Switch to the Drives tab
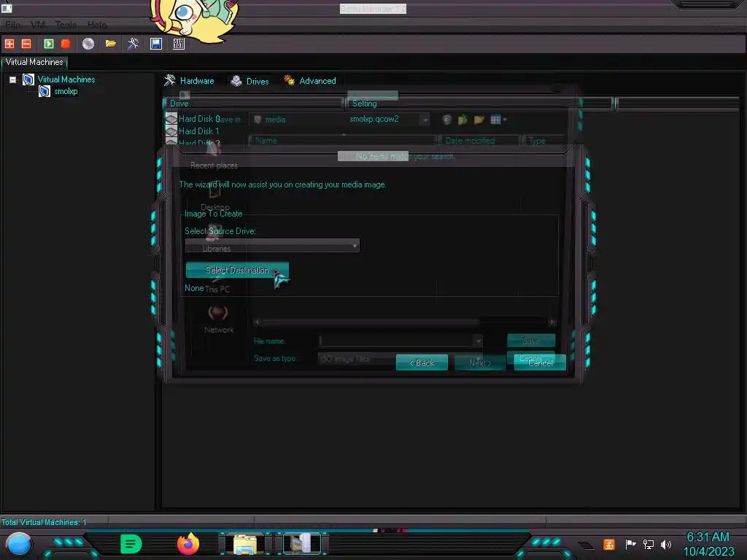 tap(249, 82)
